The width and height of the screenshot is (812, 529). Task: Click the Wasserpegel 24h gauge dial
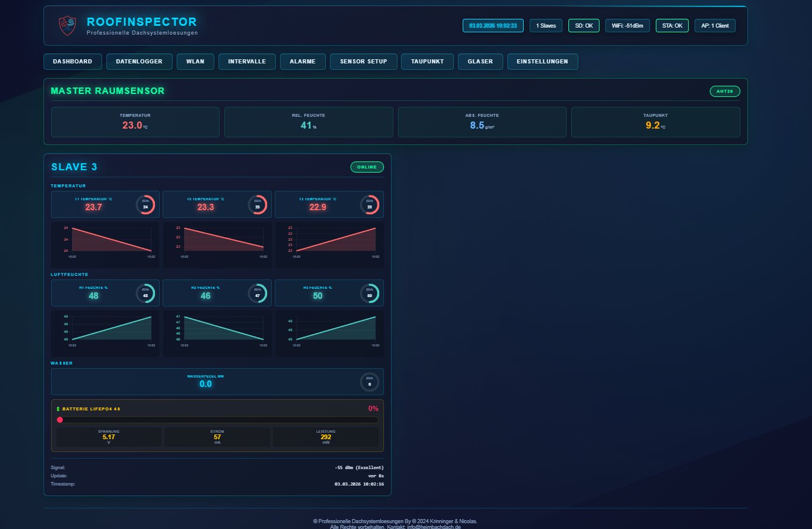point(370,382)
